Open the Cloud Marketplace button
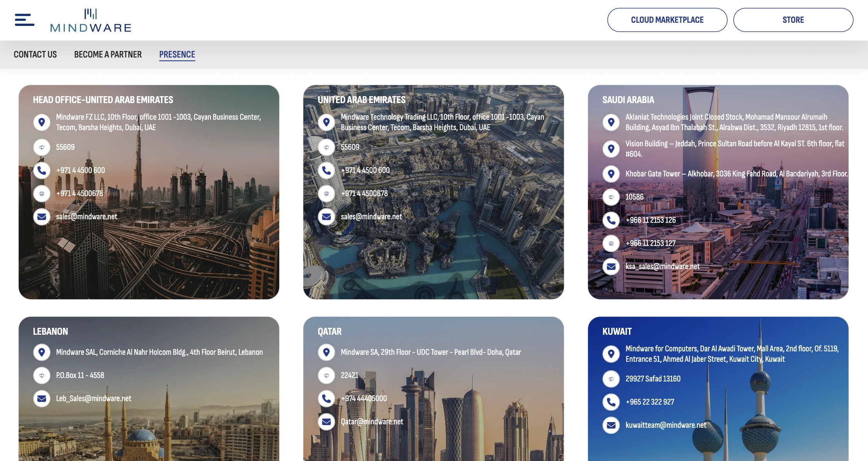The image size is (868, 461). (667, 20)
